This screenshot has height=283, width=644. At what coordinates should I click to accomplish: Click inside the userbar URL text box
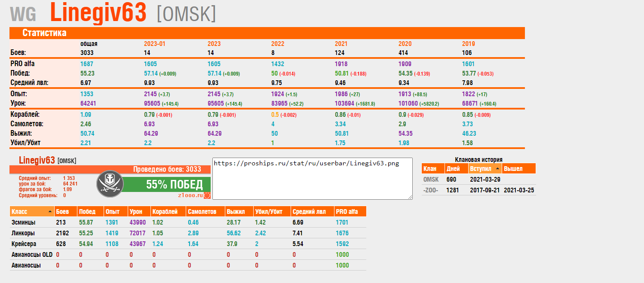pyautogui.click(x=312, y=178)
